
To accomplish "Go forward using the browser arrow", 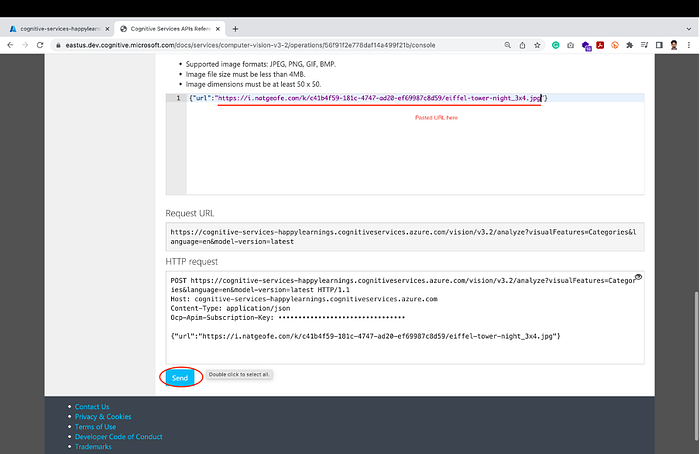I will click(25, 45).
